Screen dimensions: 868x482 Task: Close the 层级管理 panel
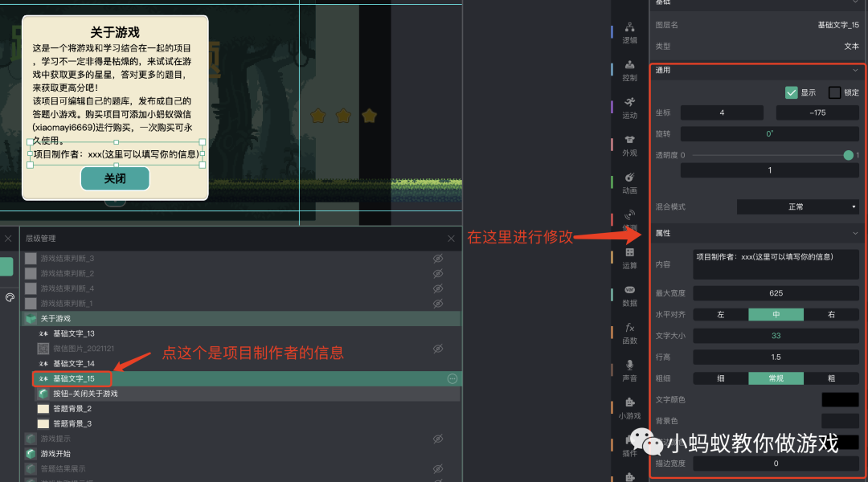coord(451,239)
